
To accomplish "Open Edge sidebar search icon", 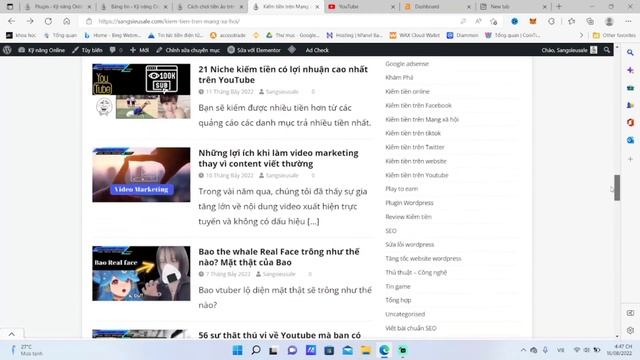I will click(x=630, y=53).
